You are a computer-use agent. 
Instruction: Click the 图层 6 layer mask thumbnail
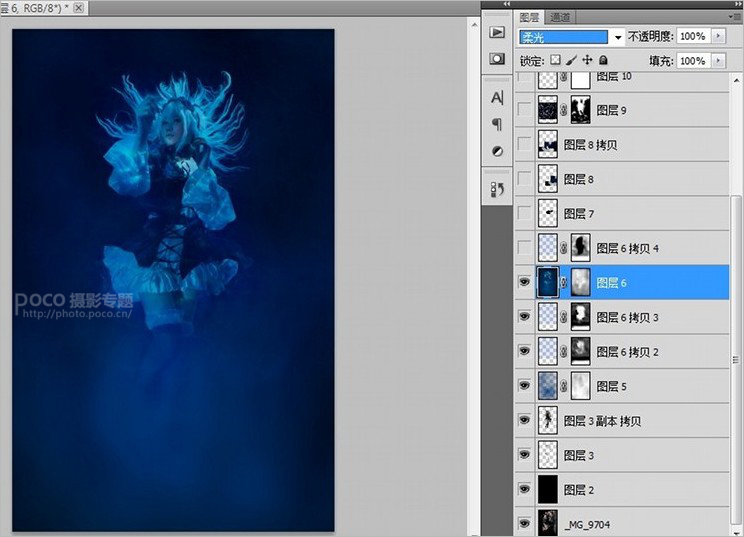tap(580, 283)
